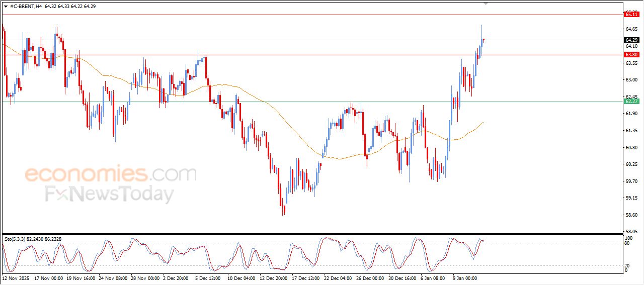Click the 22 Dec 04:00 time label
The image size is (644, 285).
[x=339, y=277]
